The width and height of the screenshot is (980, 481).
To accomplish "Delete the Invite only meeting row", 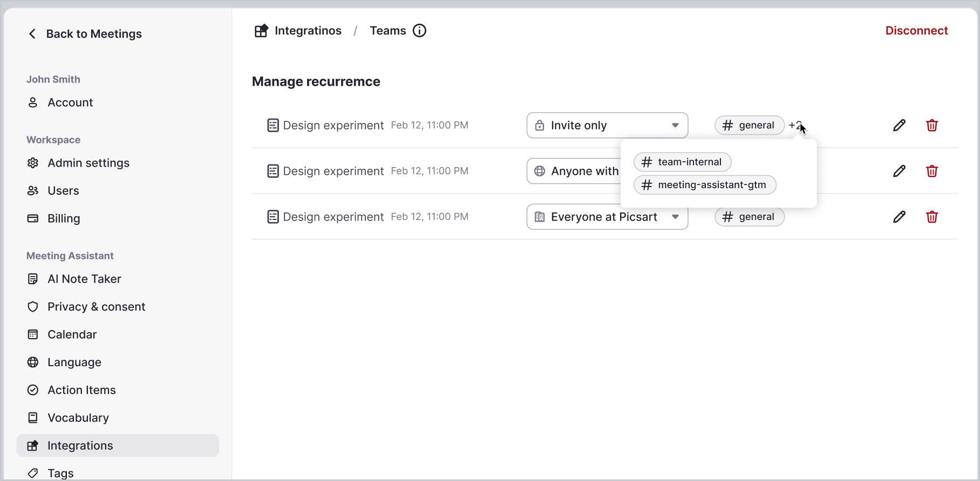I will (931, 126).
